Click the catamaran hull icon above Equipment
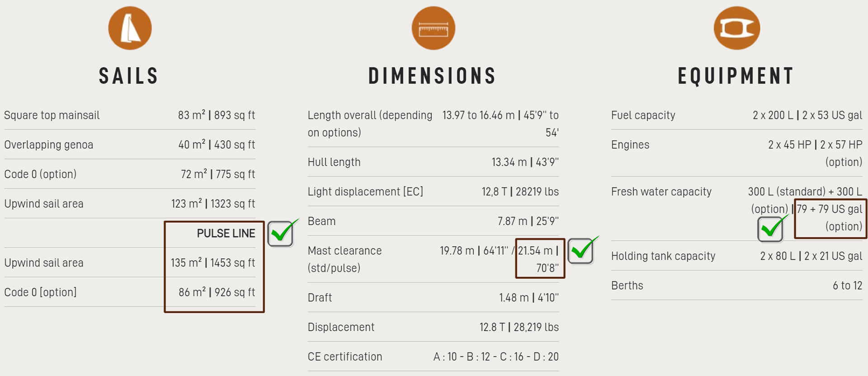The width and height of the screenshot is (868, 376). pyautogui.click(x=736, y=28)
